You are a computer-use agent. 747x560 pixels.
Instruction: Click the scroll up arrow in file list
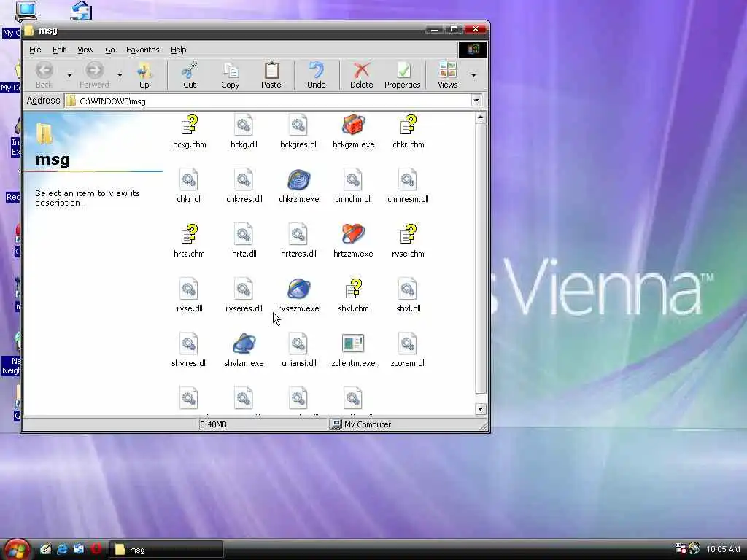480,117
